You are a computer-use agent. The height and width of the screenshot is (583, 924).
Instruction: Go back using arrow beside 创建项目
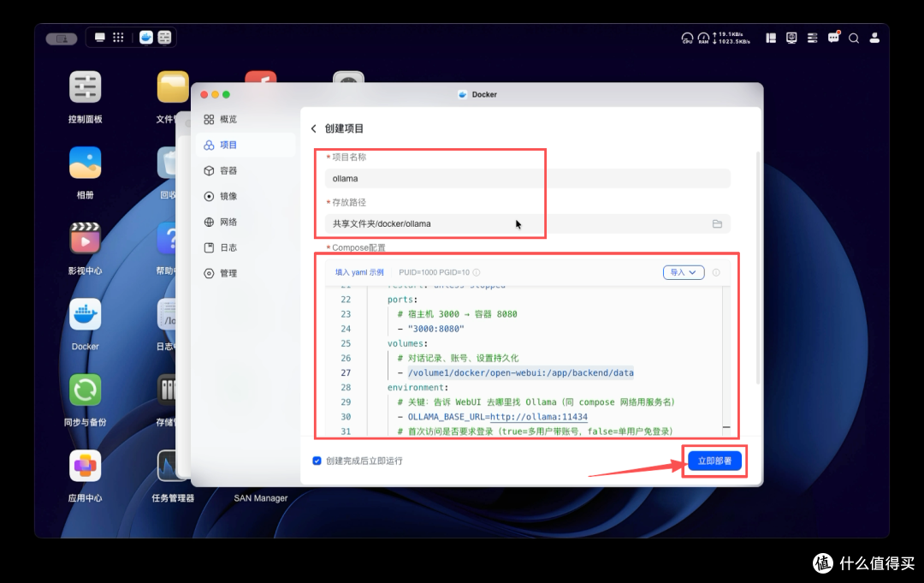(313, 128)
